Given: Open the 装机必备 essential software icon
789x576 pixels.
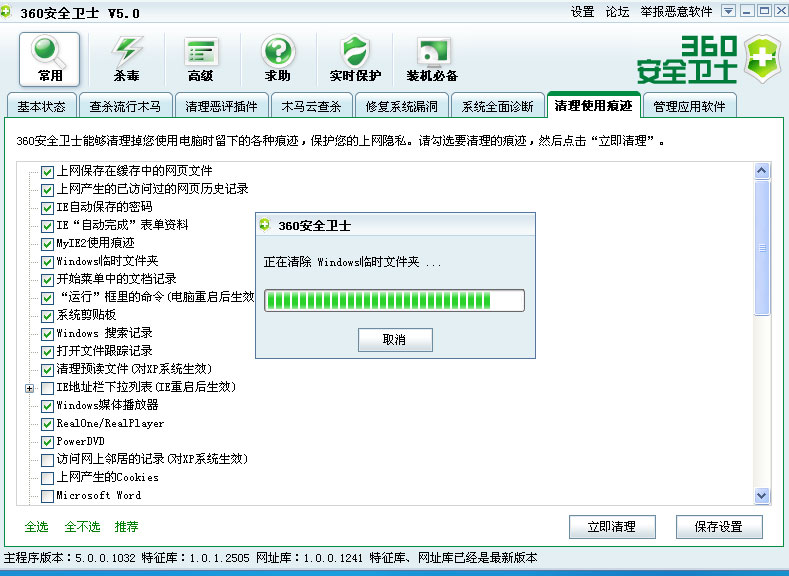Looking at the screenshot, I should (x=432, y=59).
